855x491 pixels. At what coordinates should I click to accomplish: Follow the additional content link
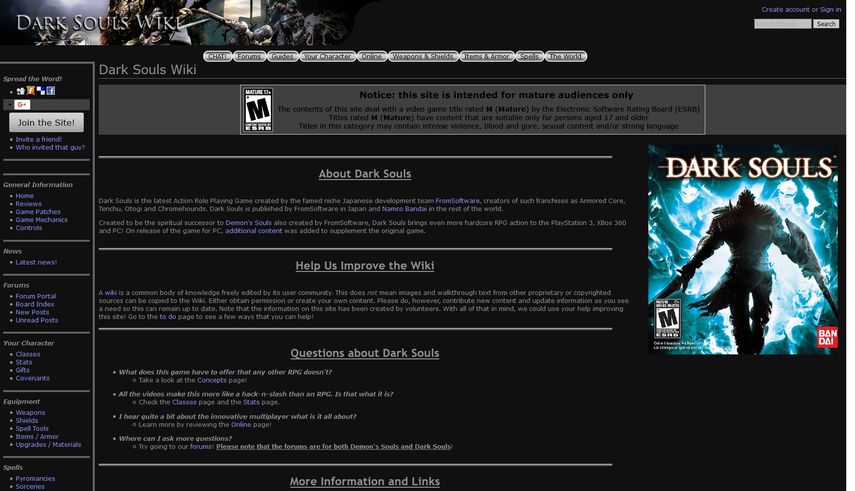[x=254, y=231]
